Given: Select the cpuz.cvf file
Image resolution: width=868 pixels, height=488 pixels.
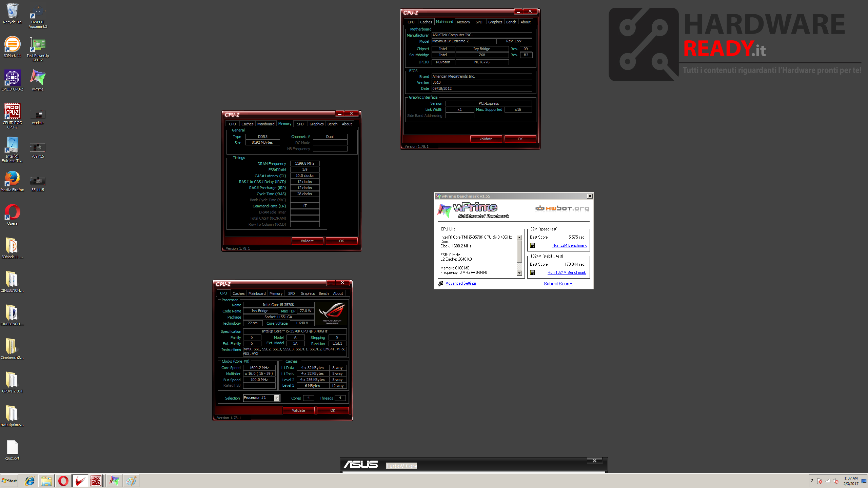Looking at the screenshot, I should [12, 450].
